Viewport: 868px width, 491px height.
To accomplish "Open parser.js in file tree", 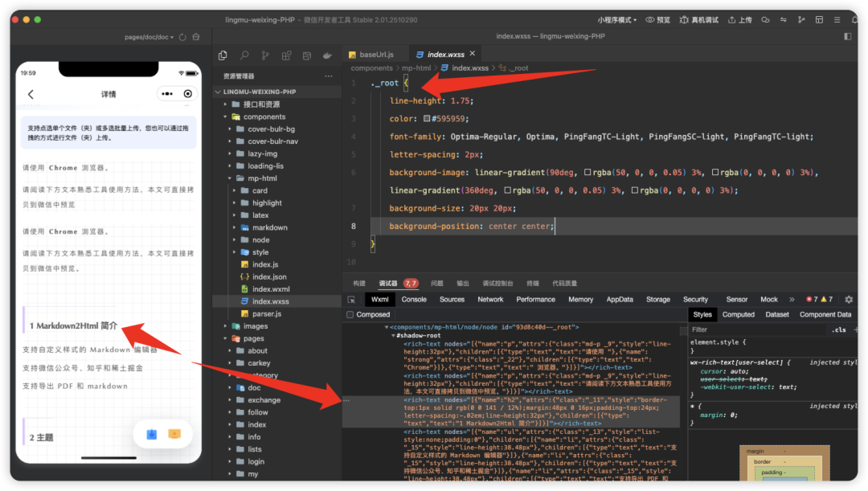I will (x=267, y=313).
